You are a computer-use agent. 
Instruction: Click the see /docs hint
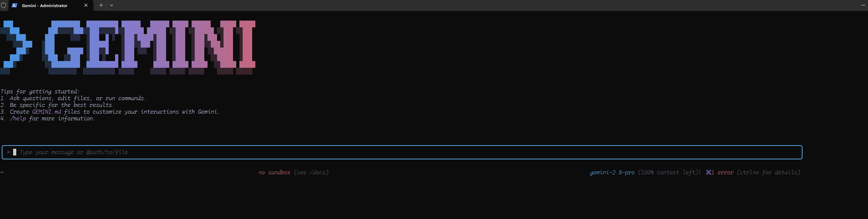coord(311,173)
